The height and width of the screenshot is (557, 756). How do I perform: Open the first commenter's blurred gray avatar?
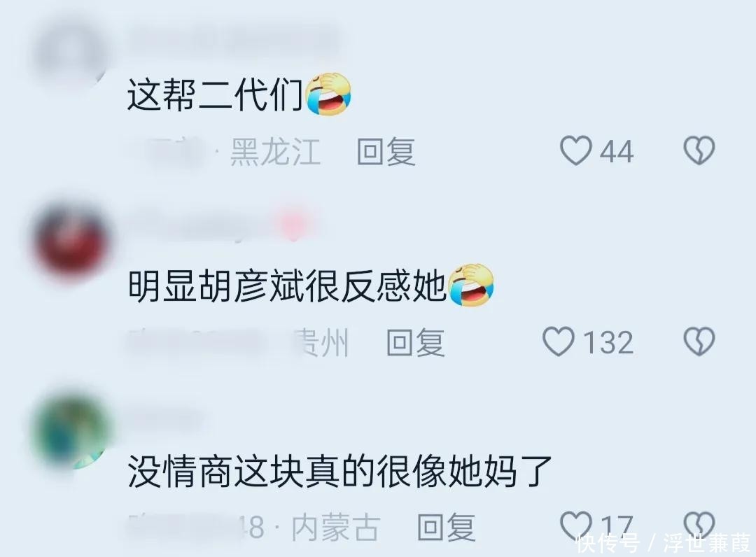click(71, 53)
